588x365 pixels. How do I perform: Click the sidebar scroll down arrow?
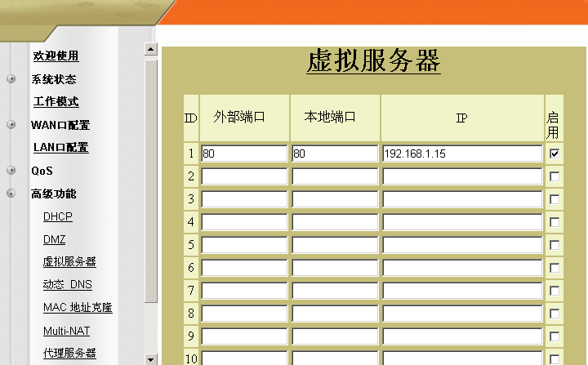pyautogui.click(x=150, y=358)
